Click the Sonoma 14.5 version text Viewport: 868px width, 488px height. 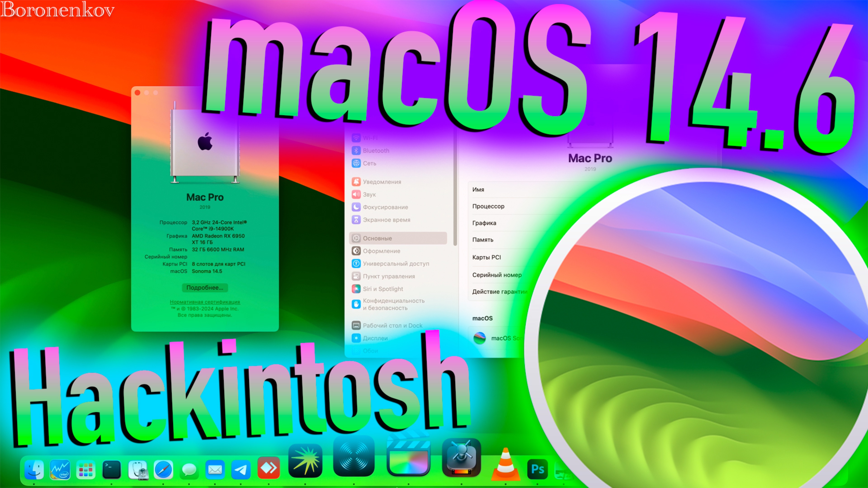207,271
